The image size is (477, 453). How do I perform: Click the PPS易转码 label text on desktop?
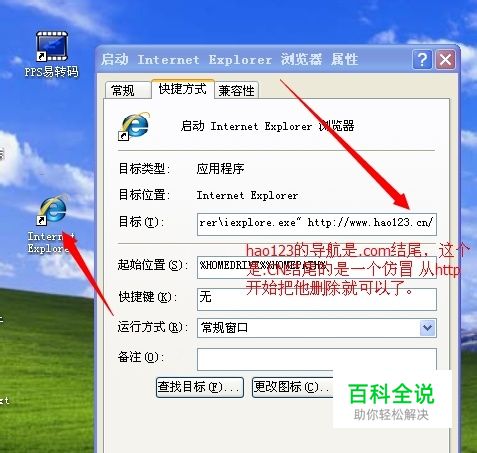click(52, 72)
